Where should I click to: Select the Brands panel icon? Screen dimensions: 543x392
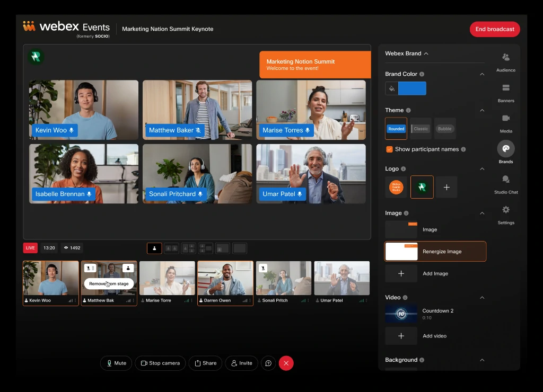coord(505,149)
